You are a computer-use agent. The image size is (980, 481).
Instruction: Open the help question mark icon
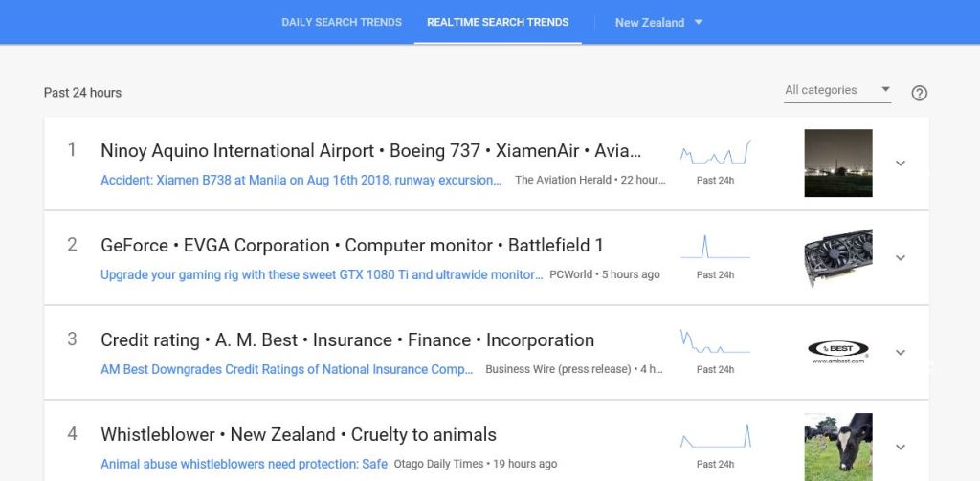919,93
